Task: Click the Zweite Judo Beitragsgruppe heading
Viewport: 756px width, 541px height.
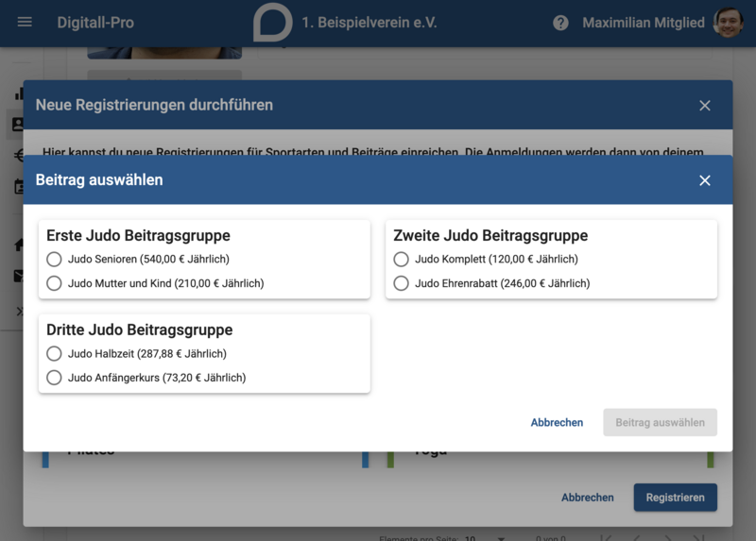Action: click(490, 236)
